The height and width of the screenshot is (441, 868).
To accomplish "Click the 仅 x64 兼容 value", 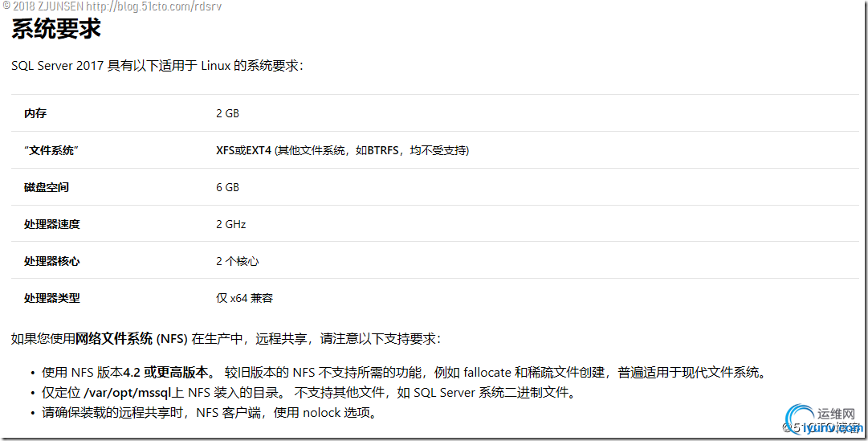I will tap(245, 298).
